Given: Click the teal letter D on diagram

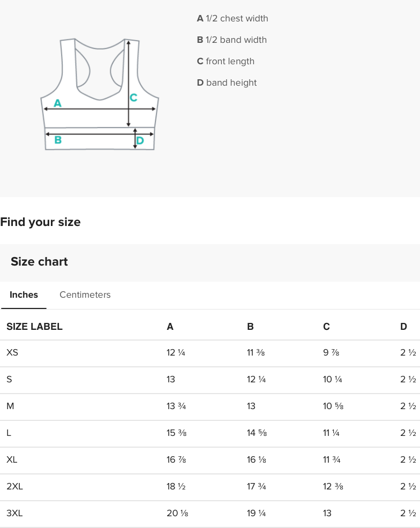Looking at the screenshot, I should point(140,141).
